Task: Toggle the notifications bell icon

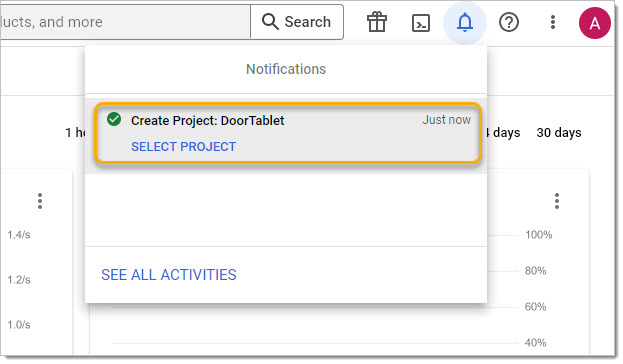Action: click(464, 22)
